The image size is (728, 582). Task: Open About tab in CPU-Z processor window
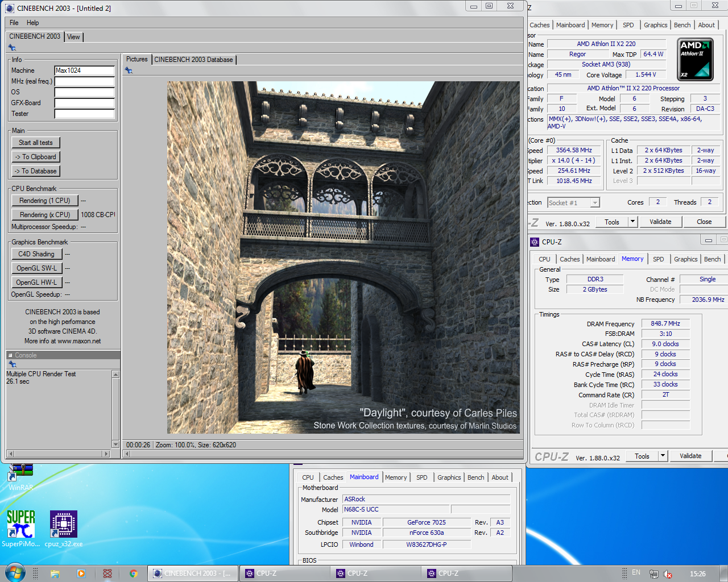click(706, 25)
